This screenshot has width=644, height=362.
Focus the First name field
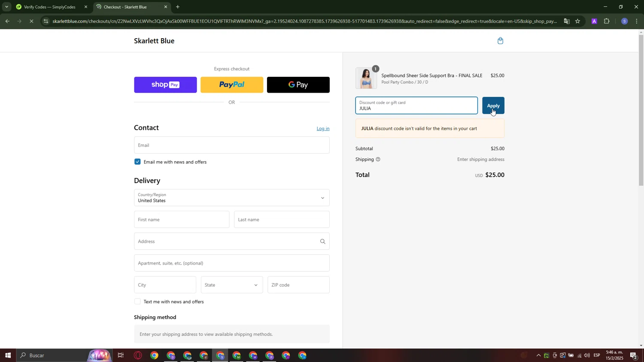pyautogui.click(x=182, y=220)
